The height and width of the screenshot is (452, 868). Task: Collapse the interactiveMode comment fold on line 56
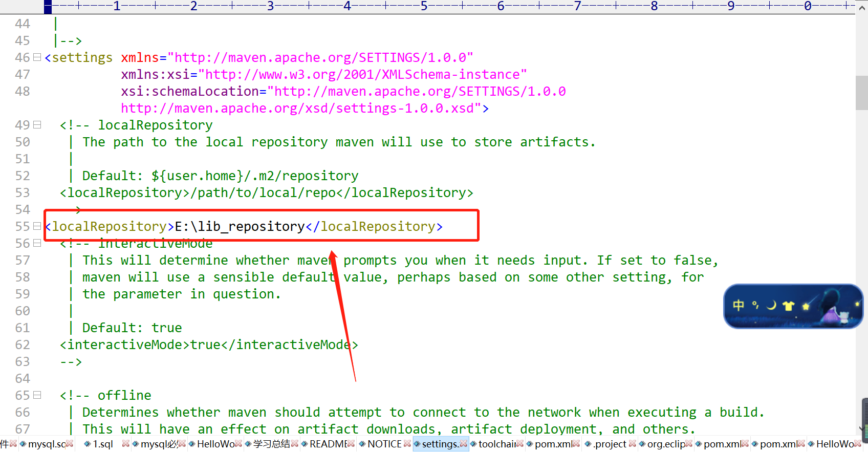(37, 243)
